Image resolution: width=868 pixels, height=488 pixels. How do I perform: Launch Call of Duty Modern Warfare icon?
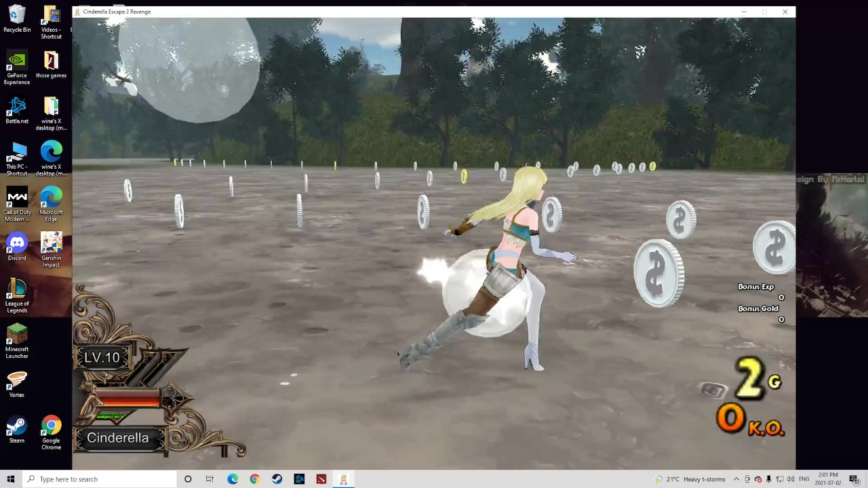point(17,205)
